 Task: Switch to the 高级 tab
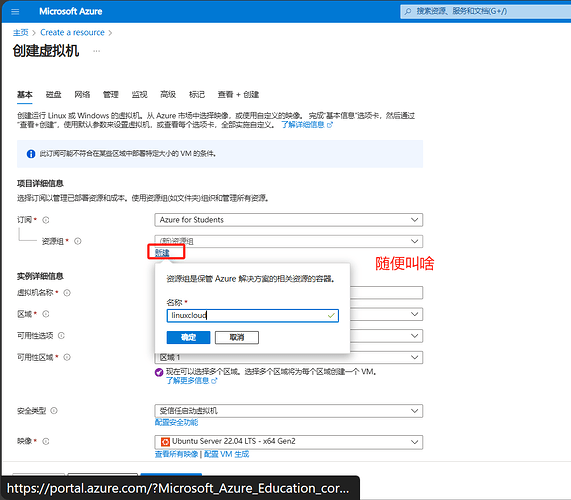pyautogui.click(x=168, y=95)
